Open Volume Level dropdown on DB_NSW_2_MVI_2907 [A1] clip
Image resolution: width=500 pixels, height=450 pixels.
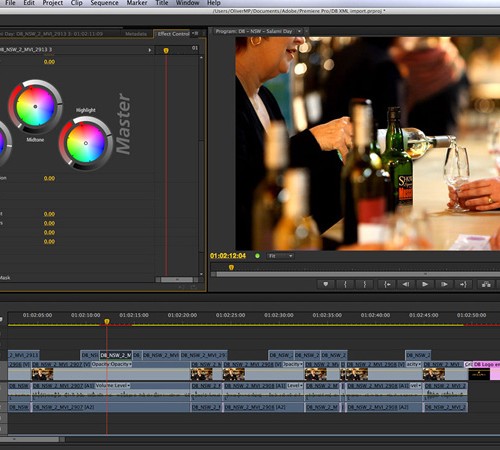point(113,386)
